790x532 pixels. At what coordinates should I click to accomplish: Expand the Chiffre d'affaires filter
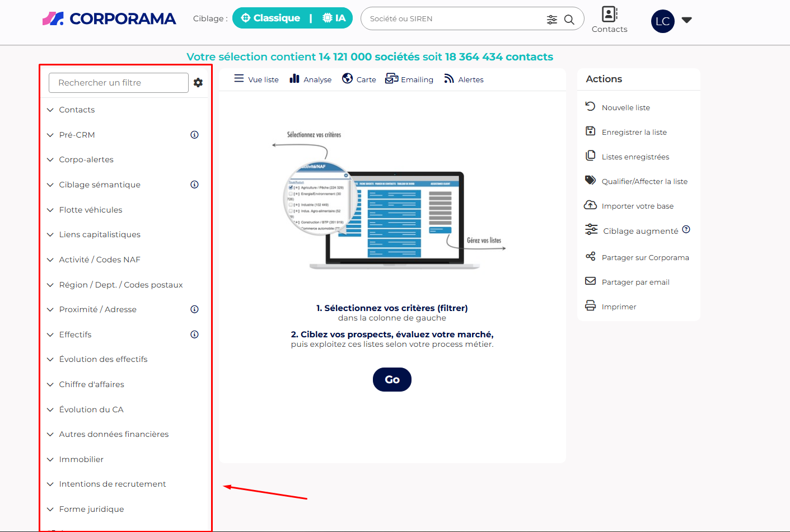click(x=92, y=384)
